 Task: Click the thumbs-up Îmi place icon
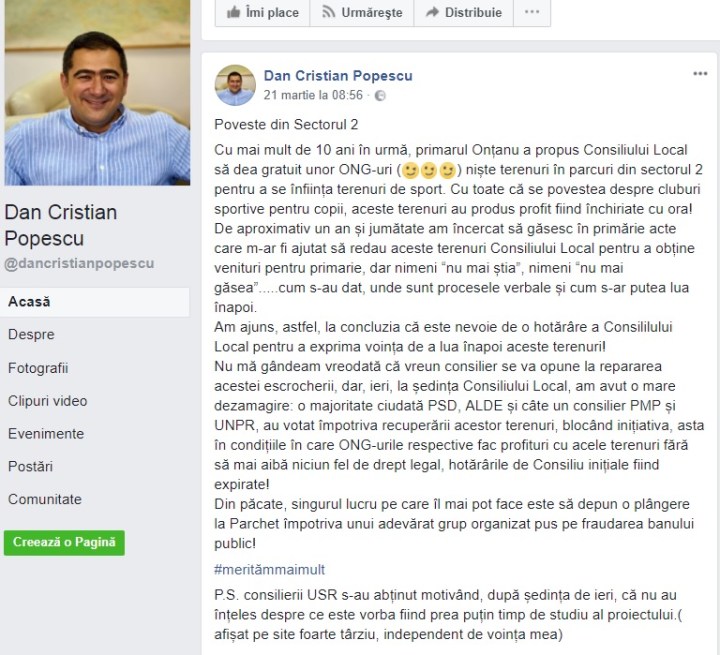(233, 12)
